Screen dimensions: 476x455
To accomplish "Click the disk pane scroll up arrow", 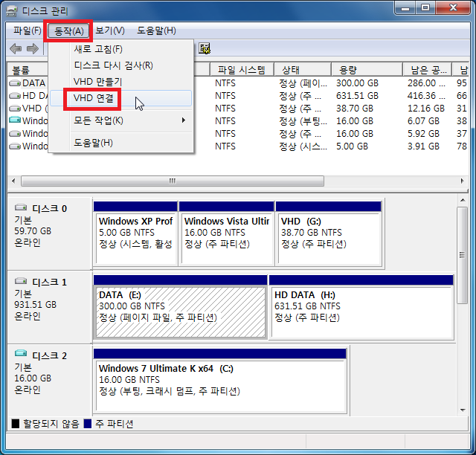I will click(463, 200).
